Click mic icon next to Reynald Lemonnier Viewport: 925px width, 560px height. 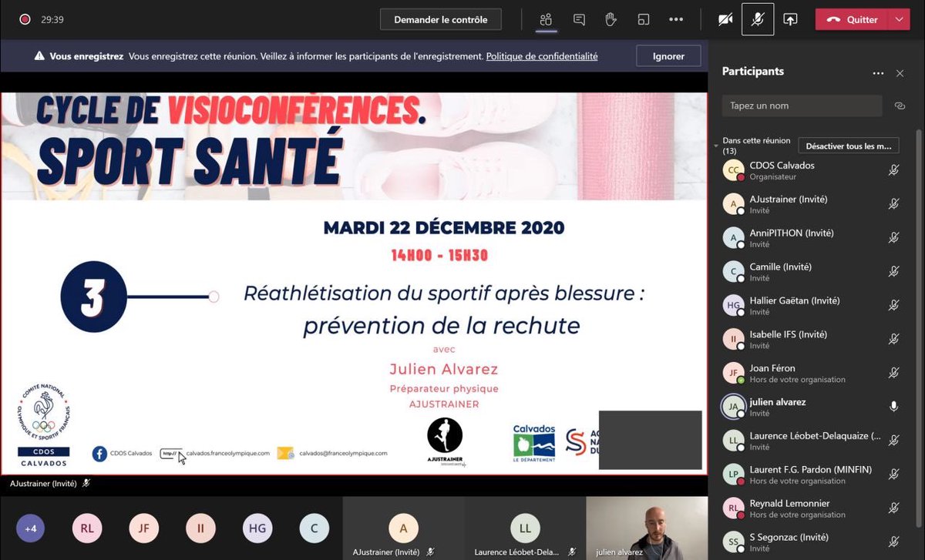tap(894, 509)
